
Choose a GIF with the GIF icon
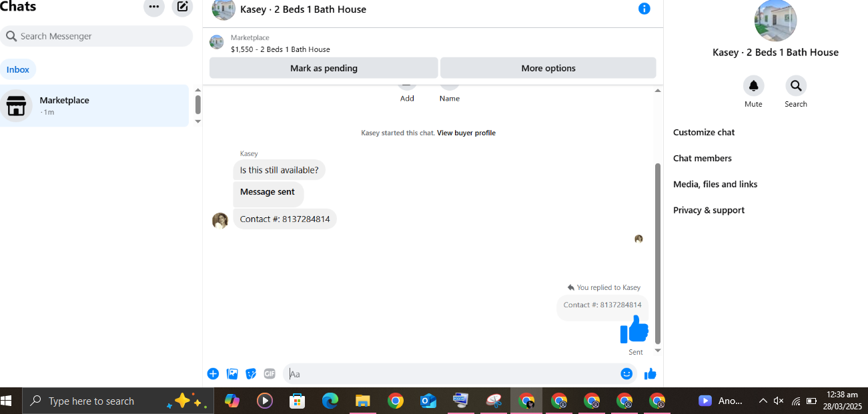[x=270, y=374]
